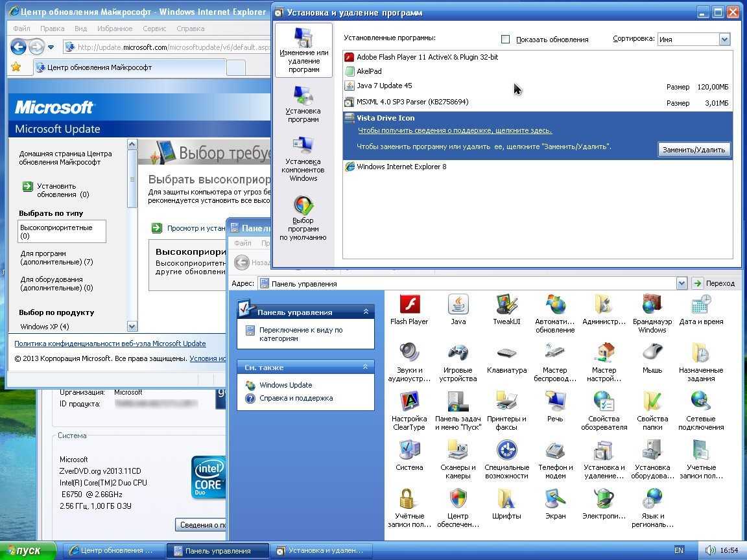Expand the Адрес address bar dropdown
The width and height of the screenshot is (747, 560).
coord(681,283)
